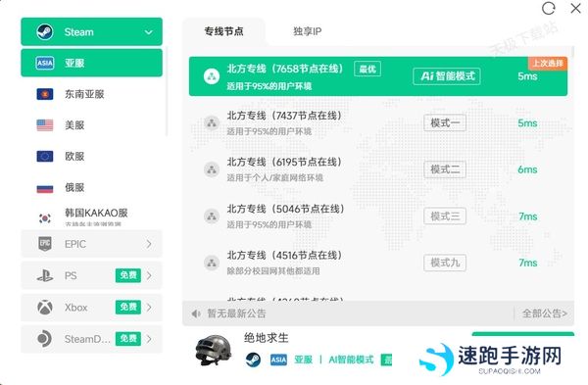The height and width of the screenshot is (385, 588).
Task: Click the announcement speaker icon
Action: 196,313
